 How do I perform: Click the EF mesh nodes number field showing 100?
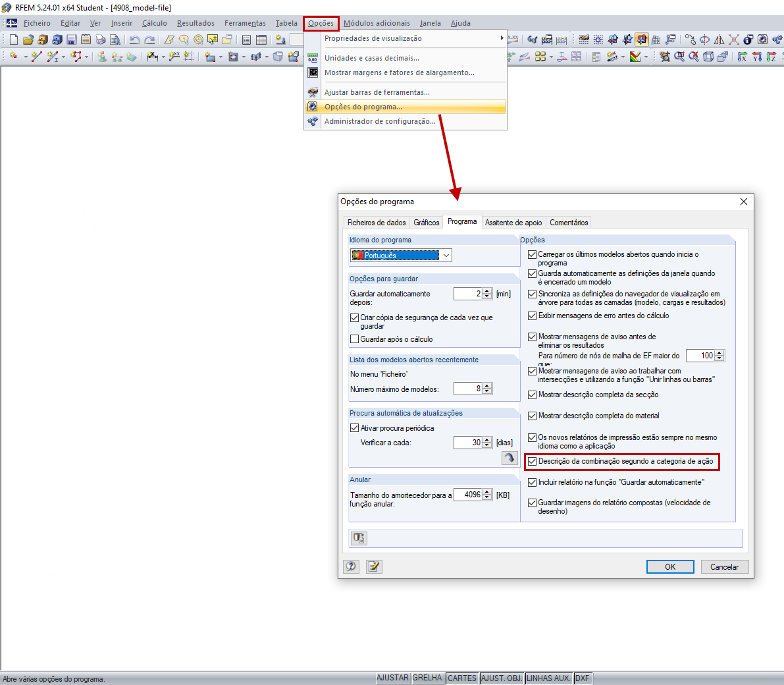[x=700, y=356]
